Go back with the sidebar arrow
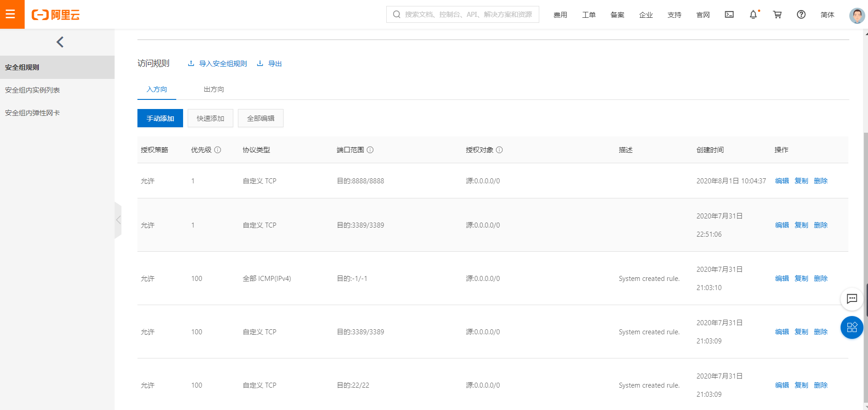The height and width of the screenshot is (410, 868). 60,42
